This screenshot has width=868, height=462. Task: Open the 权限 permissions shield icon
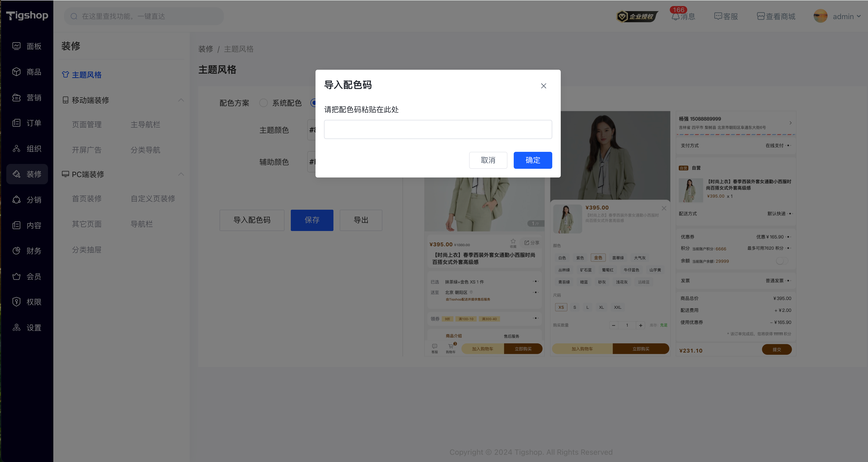pos(16,302)
